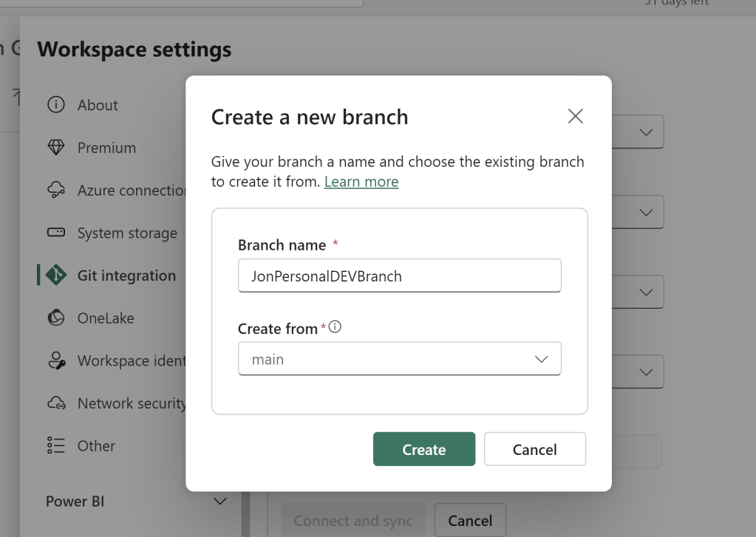
Task: Click the System storage drive icon
Action: pyautogui.click(x=56, y=233)
